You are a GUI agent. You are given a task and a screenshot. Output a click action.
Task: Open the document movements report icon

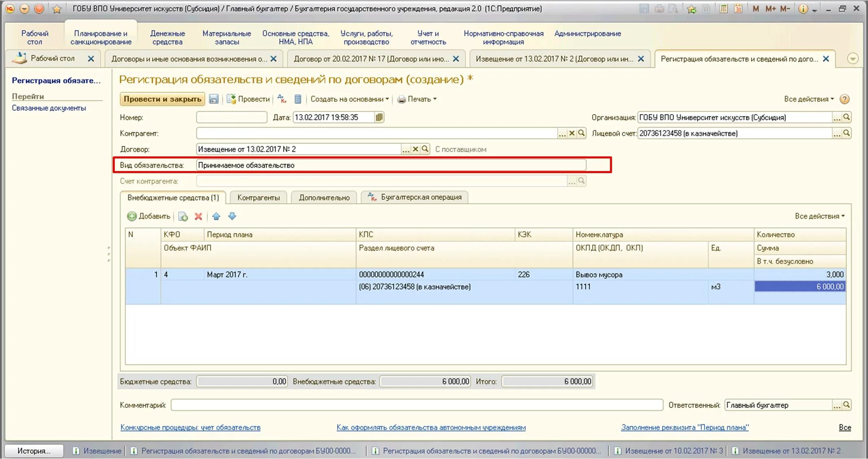click(x=298, y=99)
